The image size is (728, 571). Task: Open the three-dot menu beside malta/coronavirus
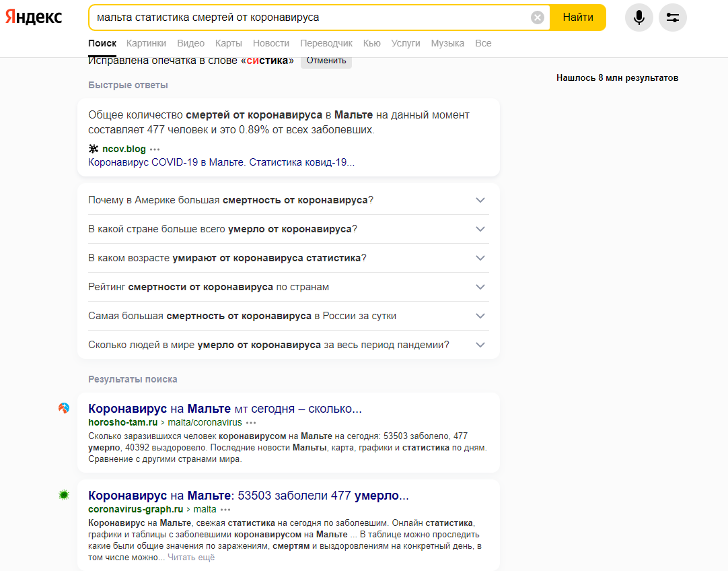pyautogui.click(x=251, y=423)
